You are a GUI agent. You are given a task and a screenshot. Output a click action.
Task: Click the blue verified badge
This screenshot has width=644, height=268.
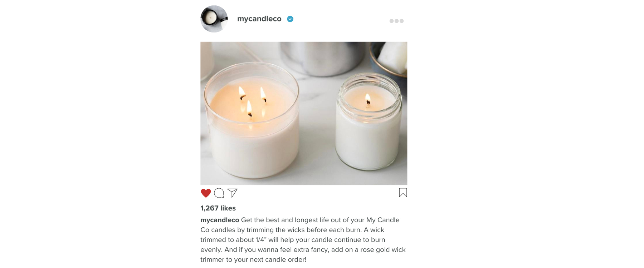coord(290,19)
